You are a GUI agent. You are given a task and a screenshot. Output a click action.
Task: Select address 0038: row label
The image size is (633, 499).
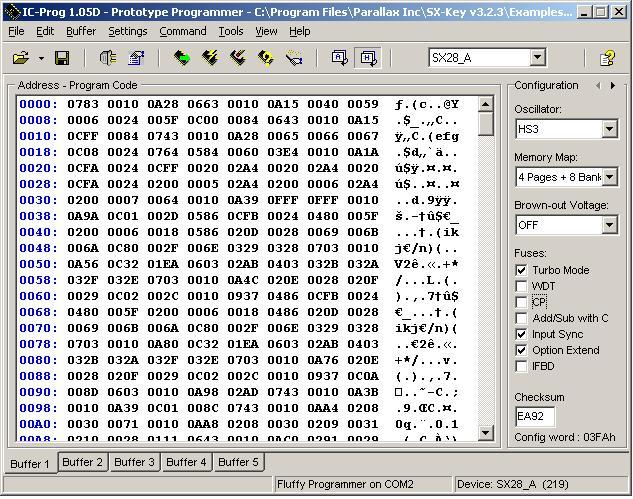38,216
